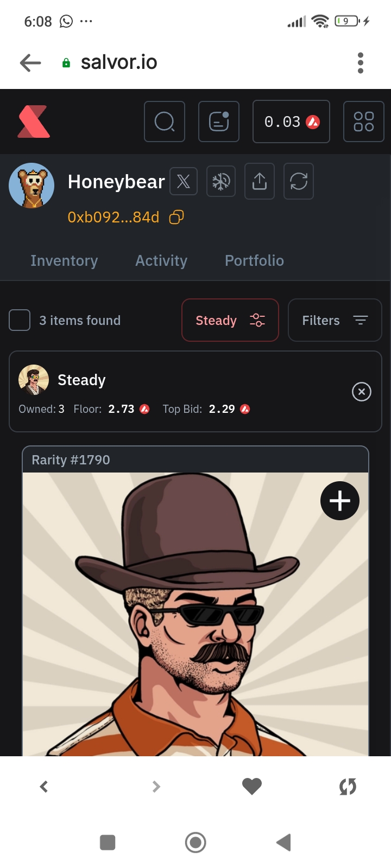Add Rarity #1790 NFT with plus button
The height and width of the screenshot is (868, 391).
[340, 500]
